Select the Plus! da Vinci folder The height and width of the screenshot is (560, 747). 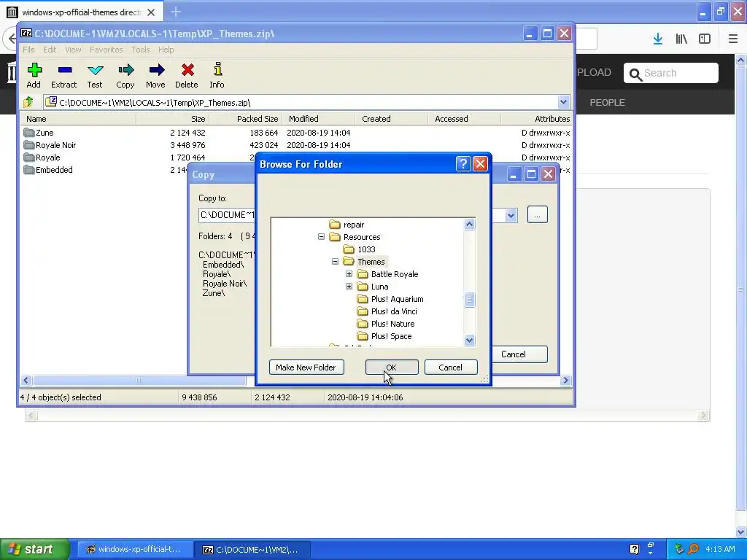click(393, 311)
